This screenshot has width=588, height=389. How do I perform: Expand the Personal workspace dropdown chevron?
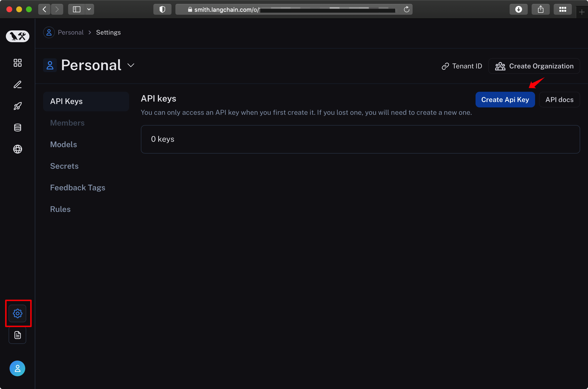131,65
